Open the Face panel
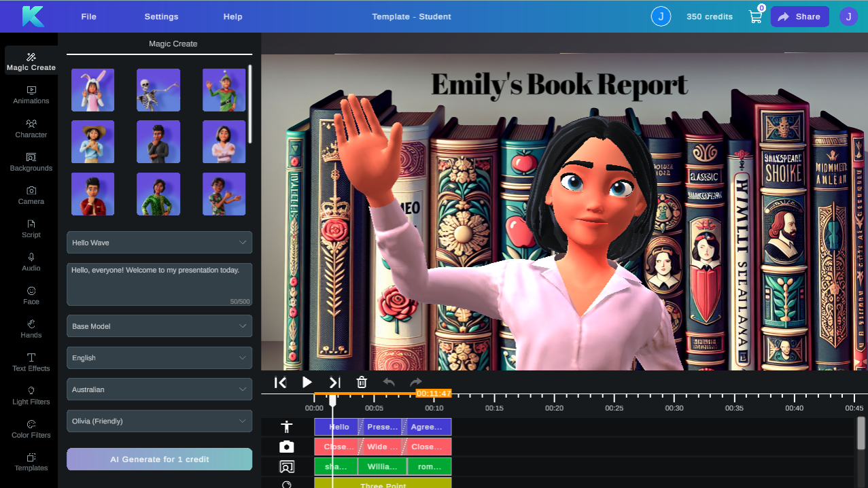Screen dimensions: 868x488 coord(31,296)
